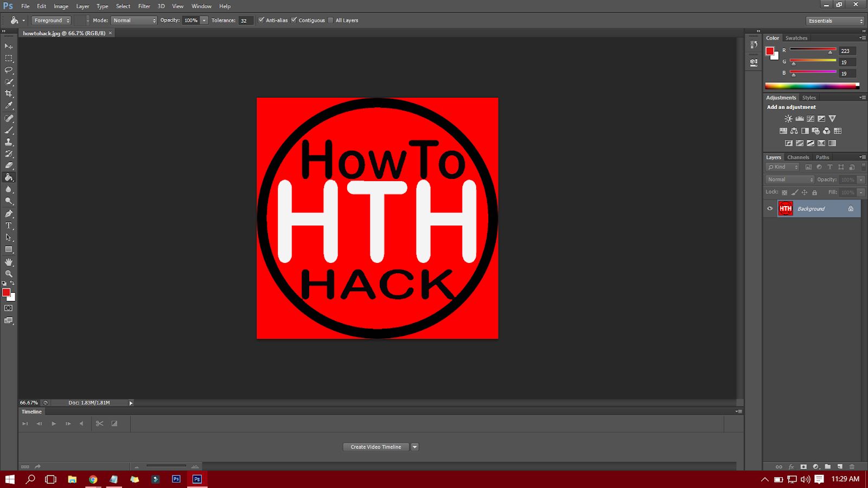The width and height of the screenshot is (868, 488).
Task: Switch to the Paths tab
Action: click(x=822, y=157)
